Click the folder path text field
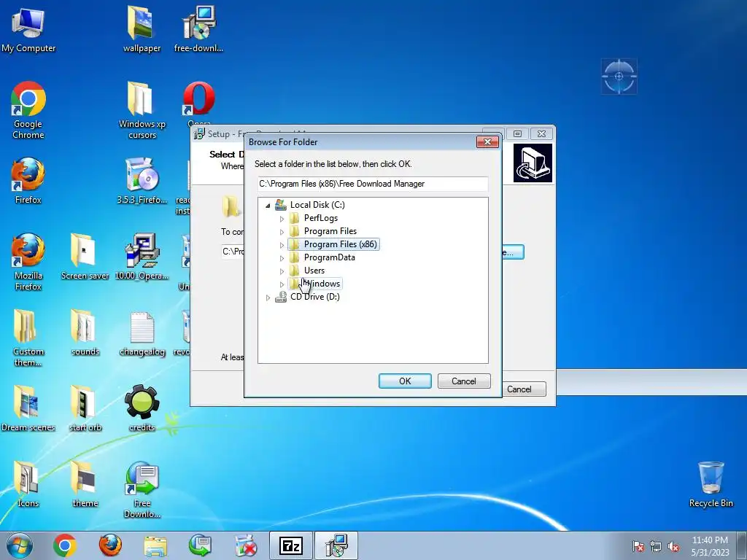The height and width of the screenshot is (560, 747). 373,184
